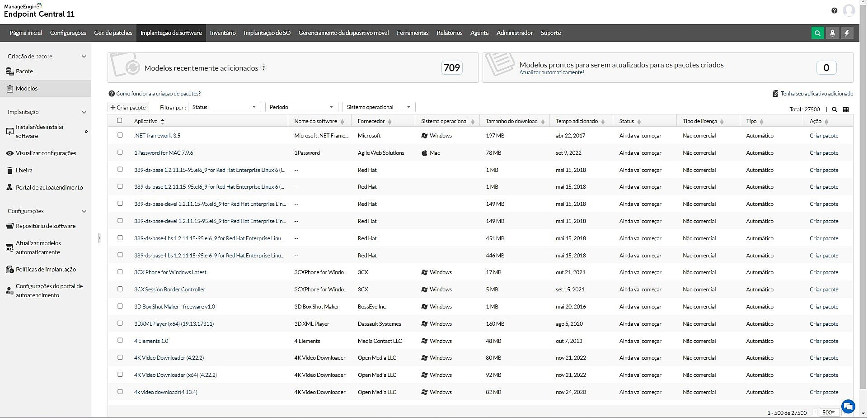Expand the Período filter dropdown
Screen dimensions: 868x418
pos(301,107)
